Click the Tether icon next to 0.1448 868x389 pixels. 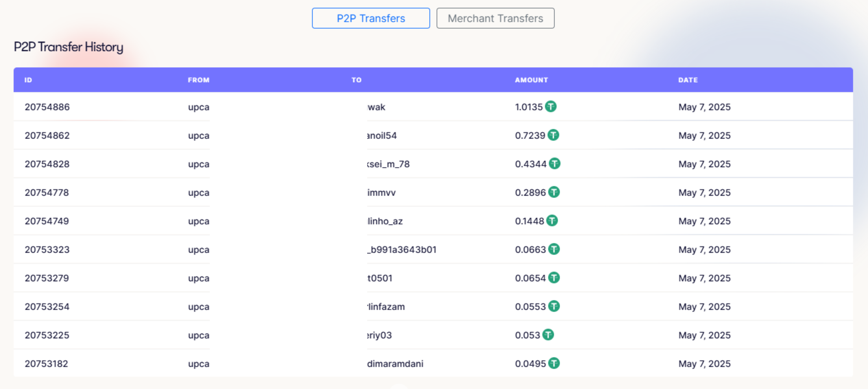click(x=552, y=221)
